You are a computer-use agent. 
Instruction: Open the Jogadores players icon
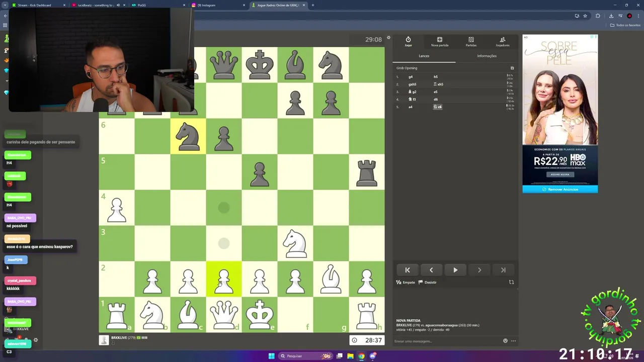pyautogui.click(x=502, y=42)
